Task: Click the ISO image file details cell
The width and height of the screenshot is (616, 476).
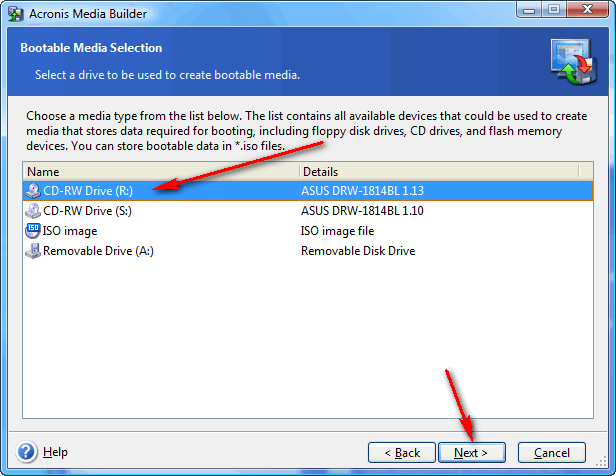Action: point(337,231)
